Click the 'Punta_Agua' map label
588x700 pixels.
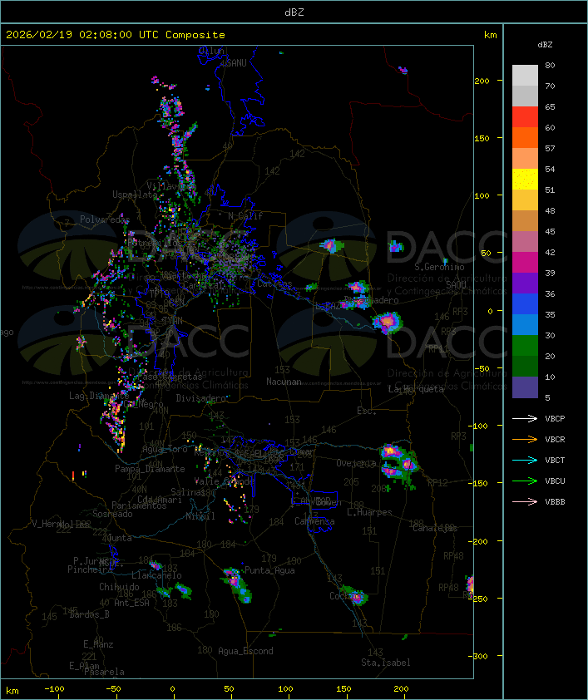[269, 570]
